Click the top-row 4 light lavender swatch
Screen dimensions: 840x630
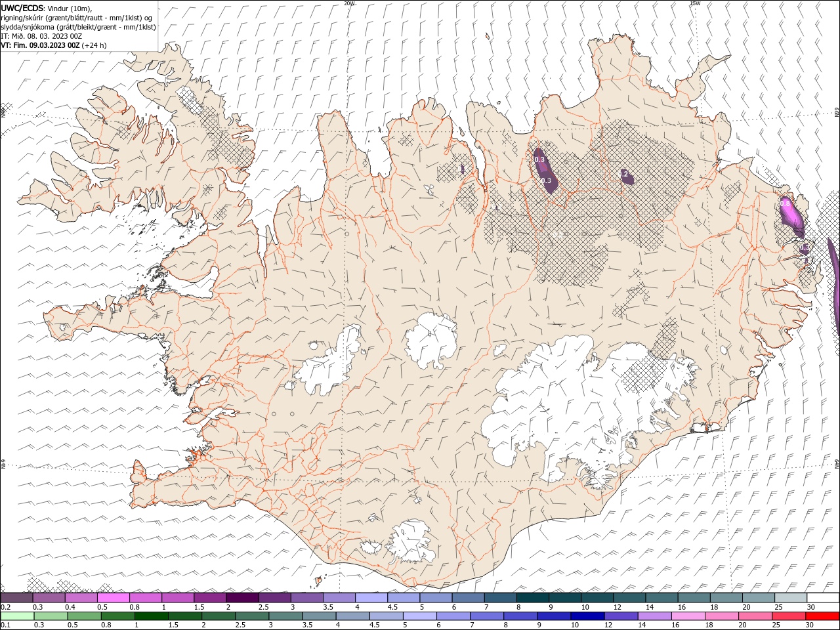(x=371, y=598)
